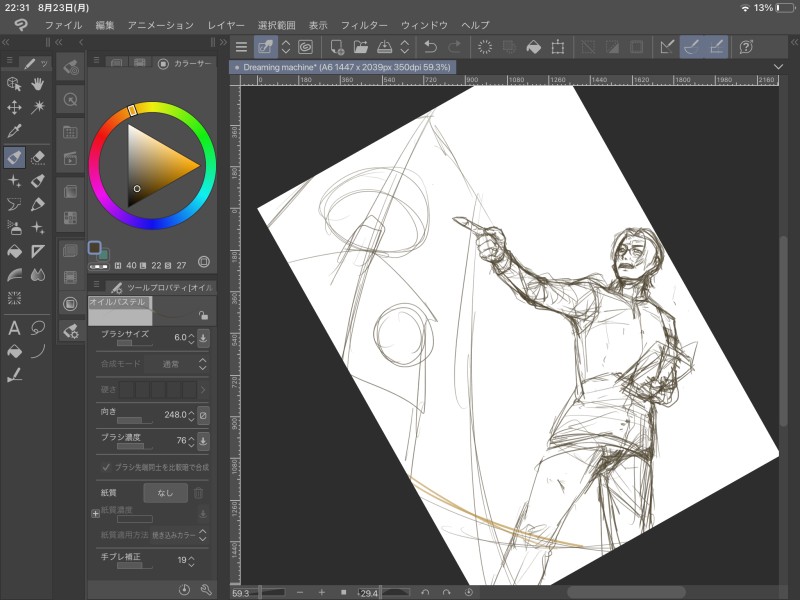Toggle the brush tip blend checkbox
Screen dimensions: 800x600
(107, 467)
